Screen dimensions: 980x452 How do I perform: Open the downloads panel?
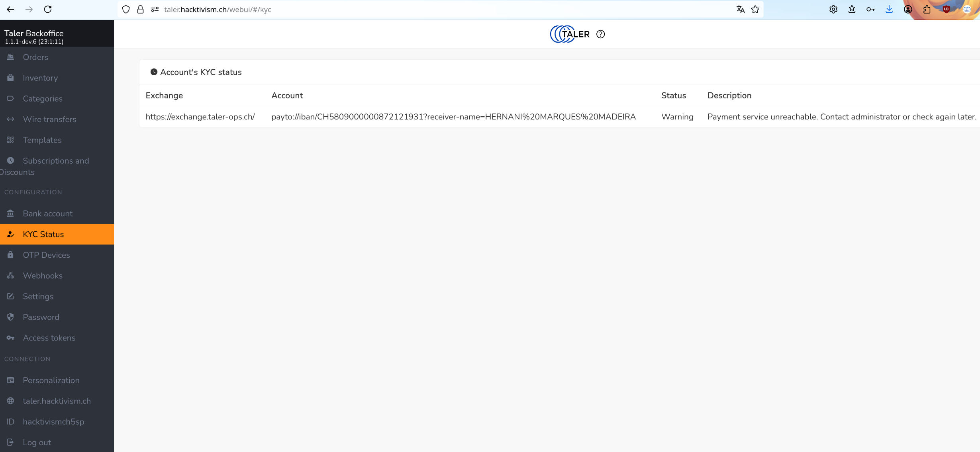pyautogui.click(x=889, y=10)
